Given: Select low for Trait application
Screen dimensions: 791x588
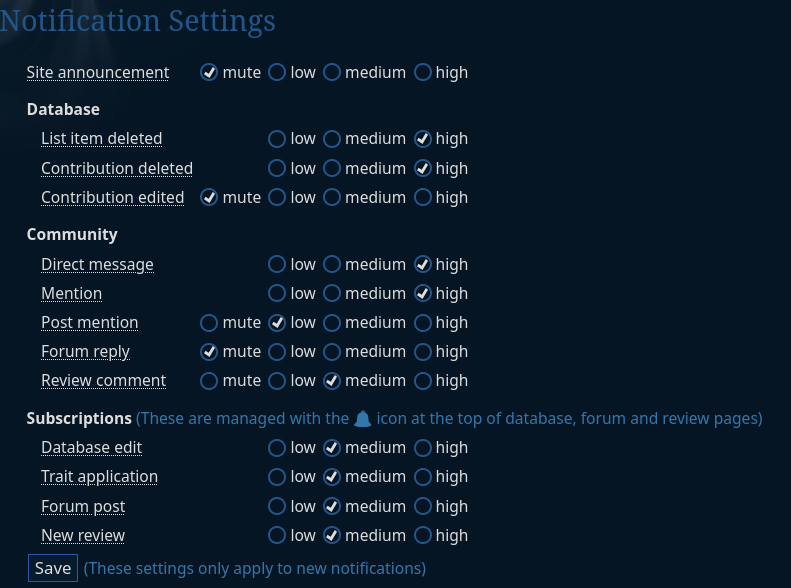Looking at the screenshot, I should coord(277,476).
